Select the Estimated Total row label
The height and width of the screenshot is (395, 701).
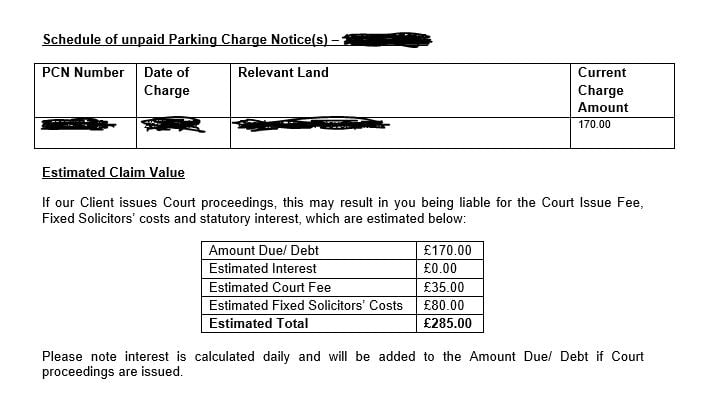pos(258,323)
